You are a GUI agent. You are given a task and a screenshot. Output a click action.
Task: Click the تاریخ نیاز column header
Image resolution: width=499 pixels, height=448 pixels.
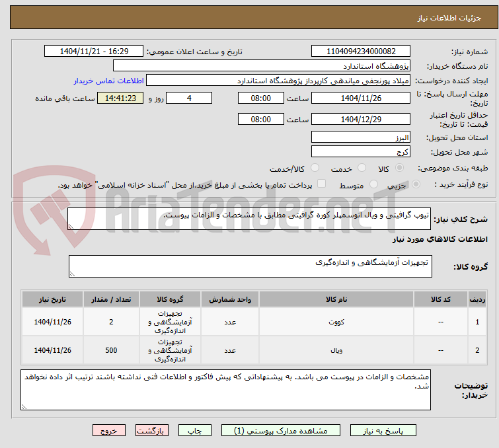pos(52,299)
